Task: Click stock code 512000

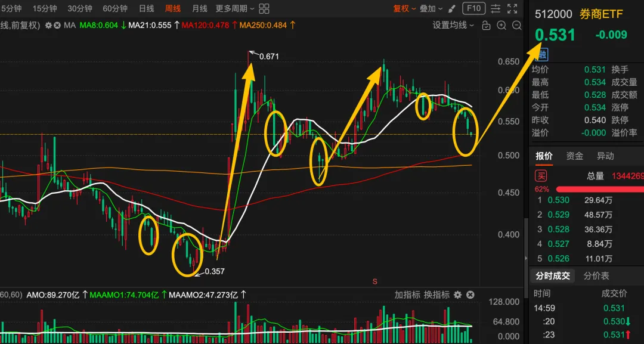Action: coord(553,14)
